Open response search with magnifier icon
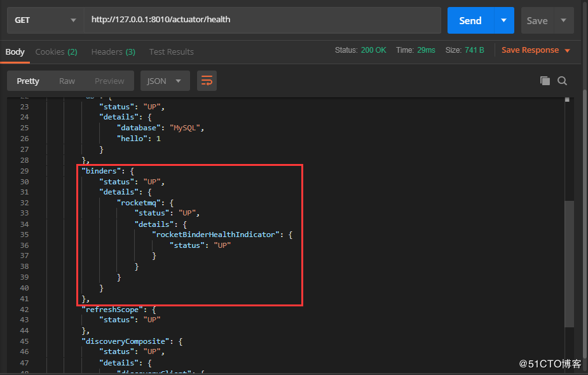This screenshot has height=375, width=588. (562, 81)
